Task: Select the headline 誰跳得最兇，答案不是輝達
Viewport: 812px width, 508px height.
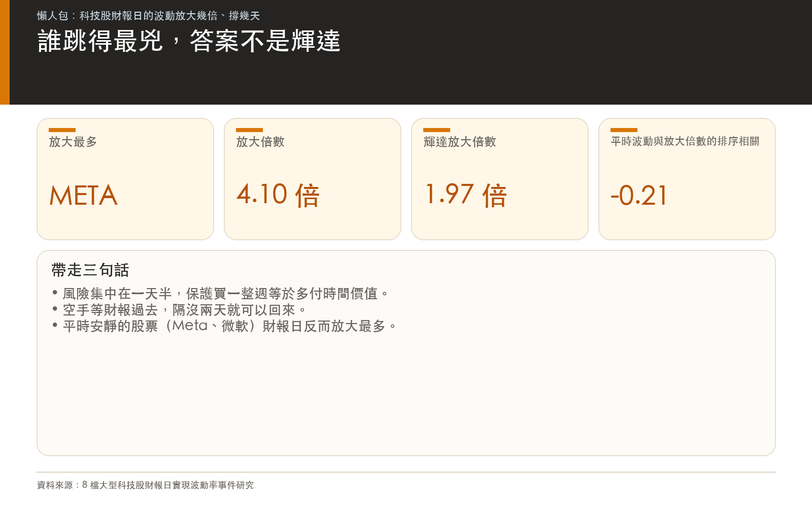Action: (x=189, y=41)
